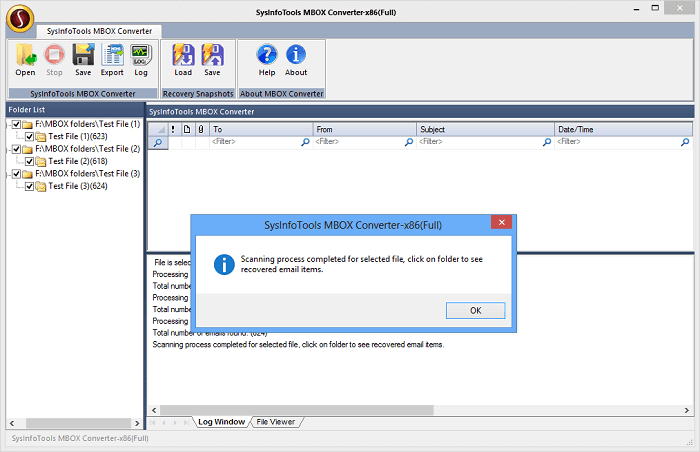Select the F:\MBOX folders\Test File (3) row
700x452 pixels.
click(88, 174)
